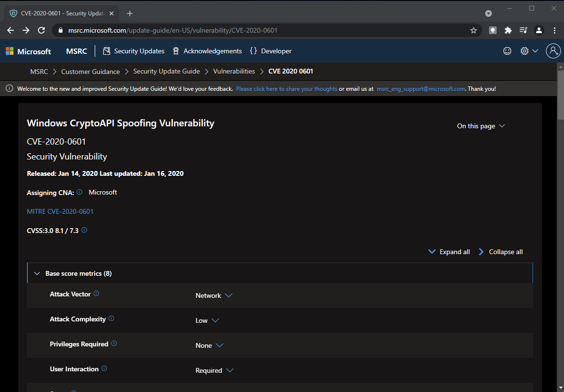Reload the page
Screen dimensions: 564x392
(x=41, y=31)
